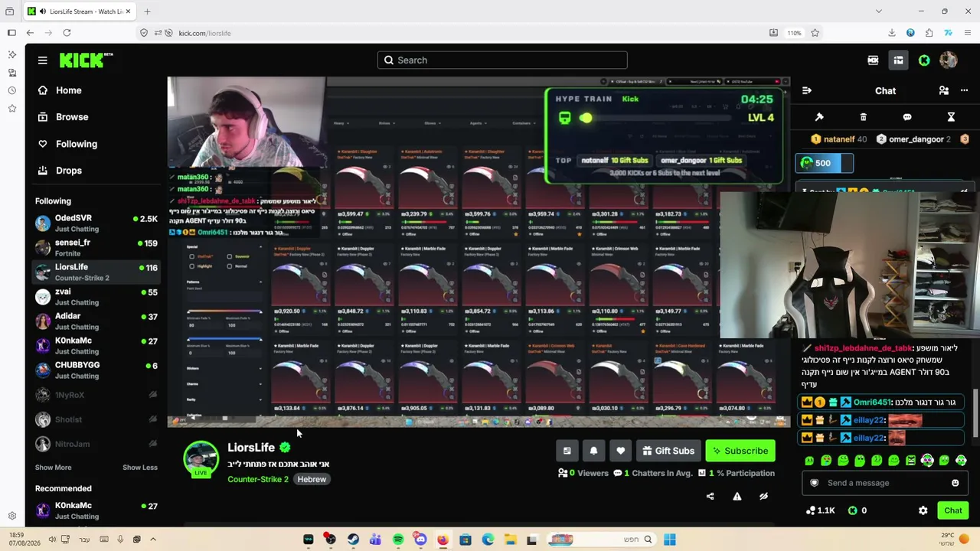Viewport: 980px width, 551px height.
Task: Open natanelf in the gifter leaderboard
Action: [839, 139]
